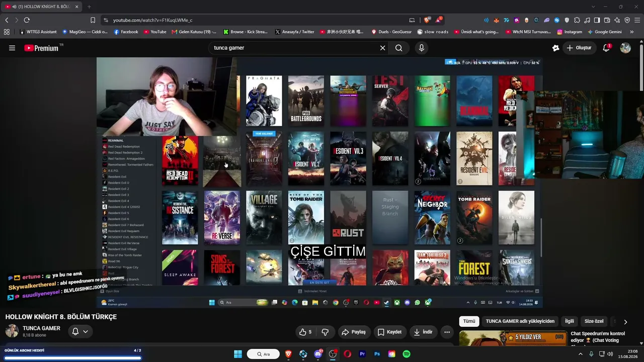The width and height of the screenshot is (644, 362).
Task: Open the account avatar menu
Action: (625, 48)
